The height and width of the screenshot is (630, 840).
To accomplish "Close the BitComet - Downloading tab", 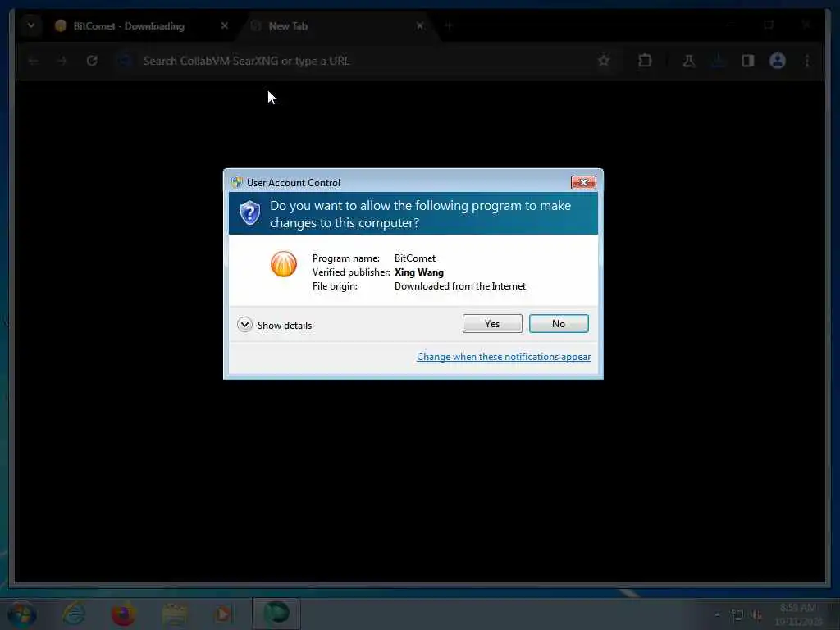I will click(225, 25).
